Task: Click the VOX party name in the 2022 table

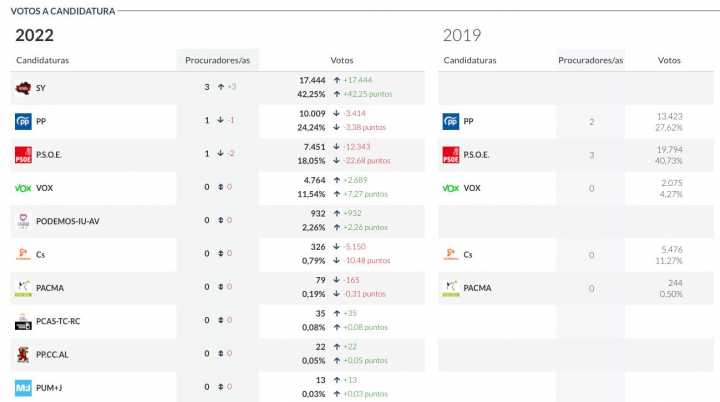Action: [44, 188]
